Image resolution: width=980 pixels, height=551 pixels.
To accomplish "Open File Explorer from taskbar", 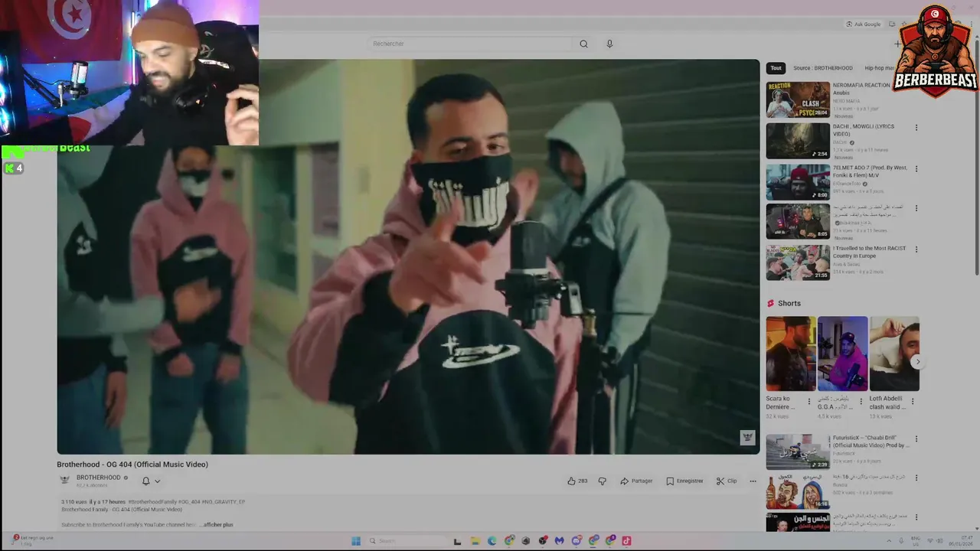I will click(475, 541).
